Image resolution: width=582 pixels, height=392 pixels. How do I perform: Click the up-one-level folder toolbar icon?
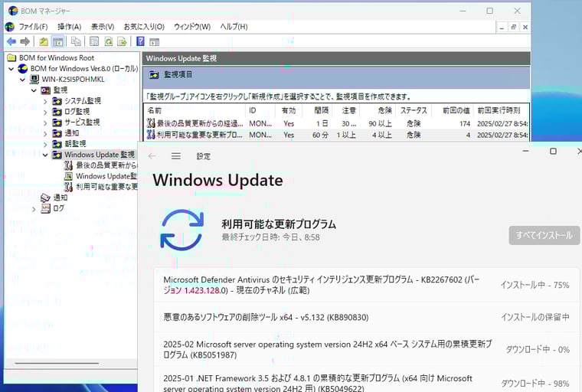[x=44, y=41]
